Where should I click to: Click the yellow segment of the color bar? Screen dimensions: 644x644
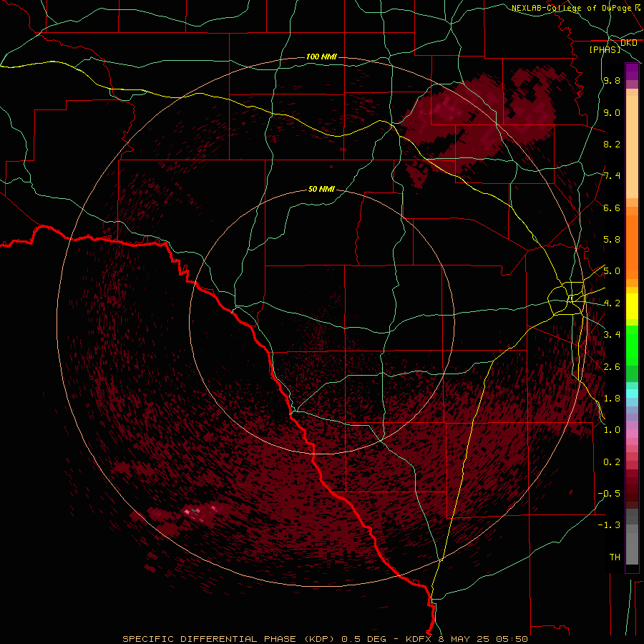point(632,306)
